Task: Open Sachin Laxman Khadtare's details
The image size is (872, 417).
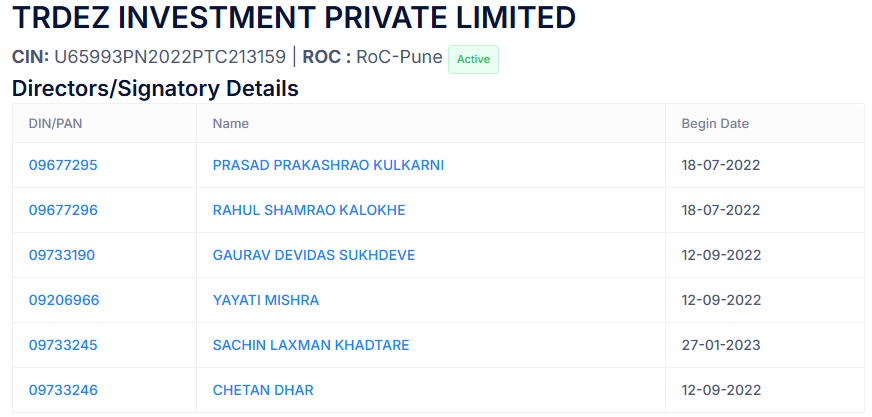Action: click(x=311, y=345)
